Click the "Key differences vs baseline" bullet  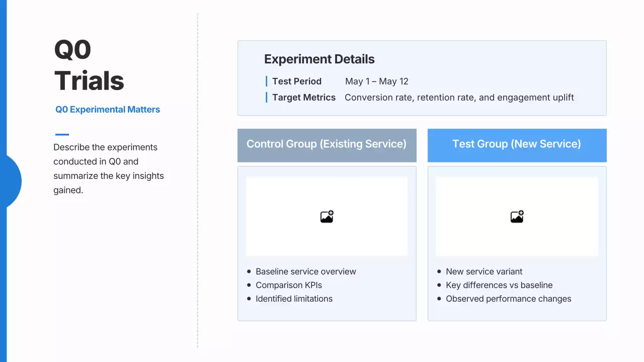[x=499, y=285]
